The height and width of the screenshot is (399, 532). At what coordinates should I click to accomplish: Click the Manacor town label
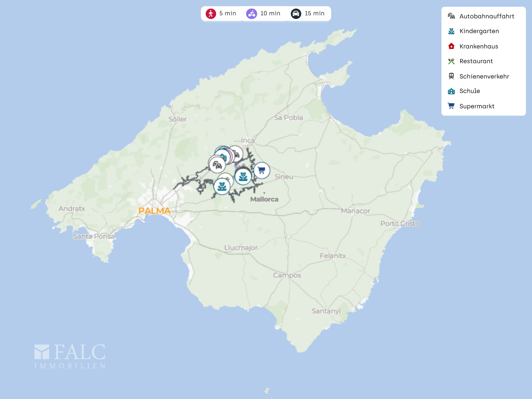tap(355, 211)
